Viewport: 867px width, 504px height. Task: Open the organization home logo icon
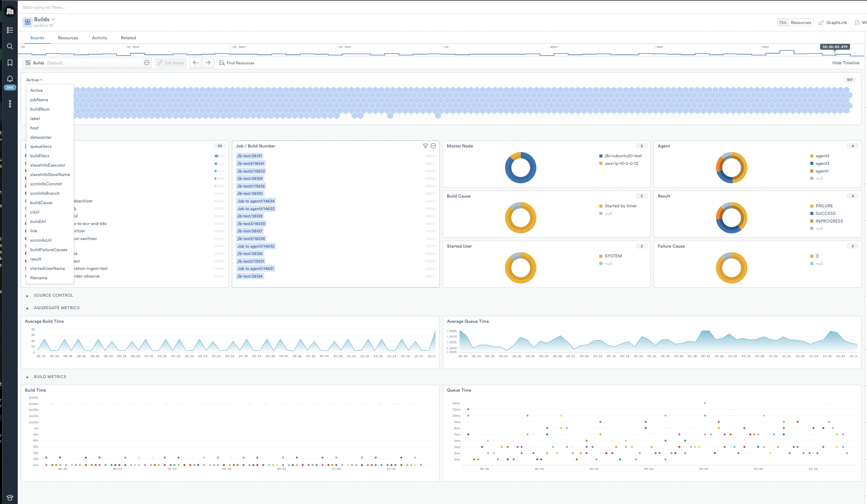coord(10,11)
